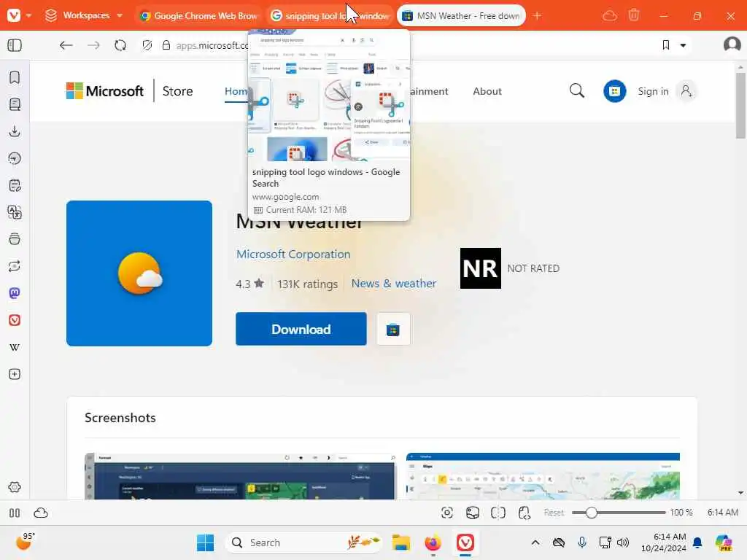Open the Translate panel
This screenshot has width=747, height=560.
point(15,212)
